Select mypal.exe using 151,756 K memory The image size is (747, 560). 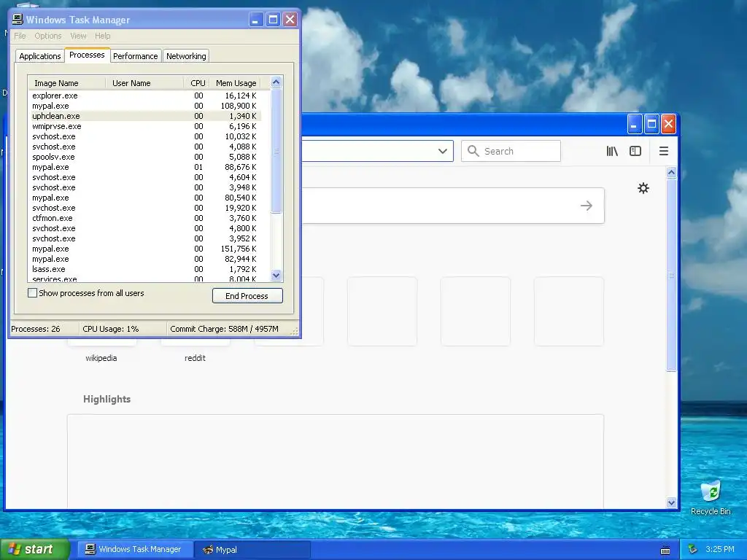[x=144, y=249]
